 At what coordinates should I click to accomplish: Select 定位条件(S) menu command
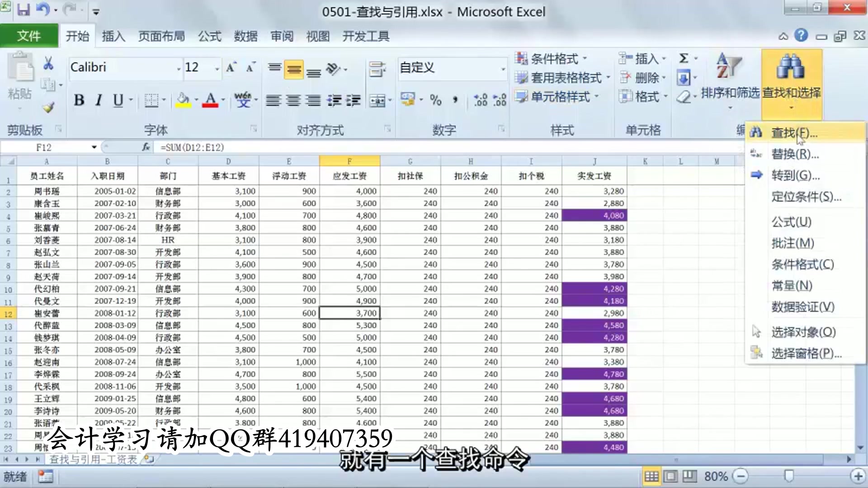pyautogui.click(x=806, y=197)
